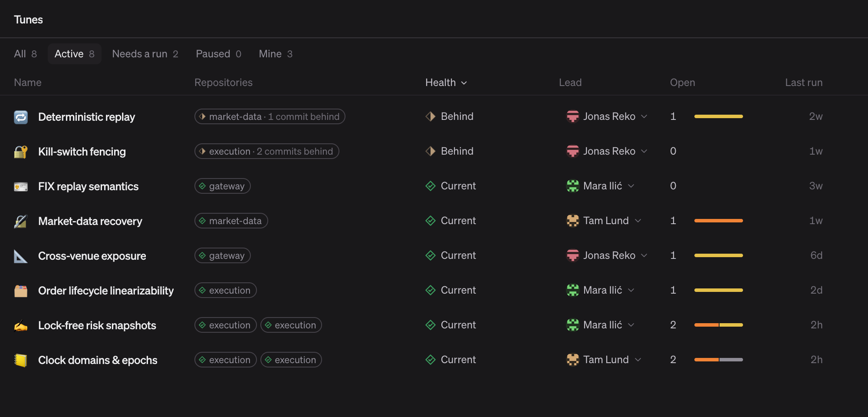Select the Mine tab
868x417 pixels.
click(x=276, y=54)
